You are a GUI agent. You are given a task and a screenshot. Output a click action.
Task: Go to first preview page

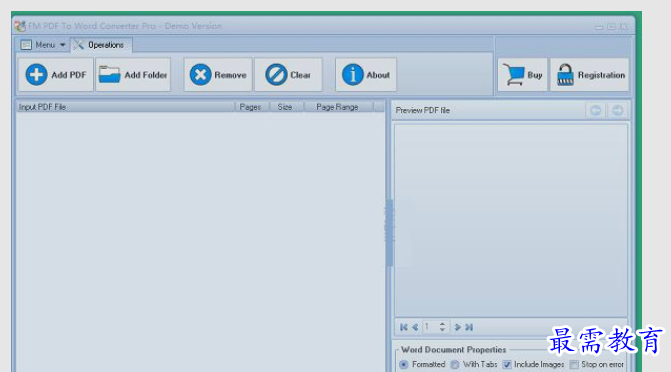[x=404, y=327]
